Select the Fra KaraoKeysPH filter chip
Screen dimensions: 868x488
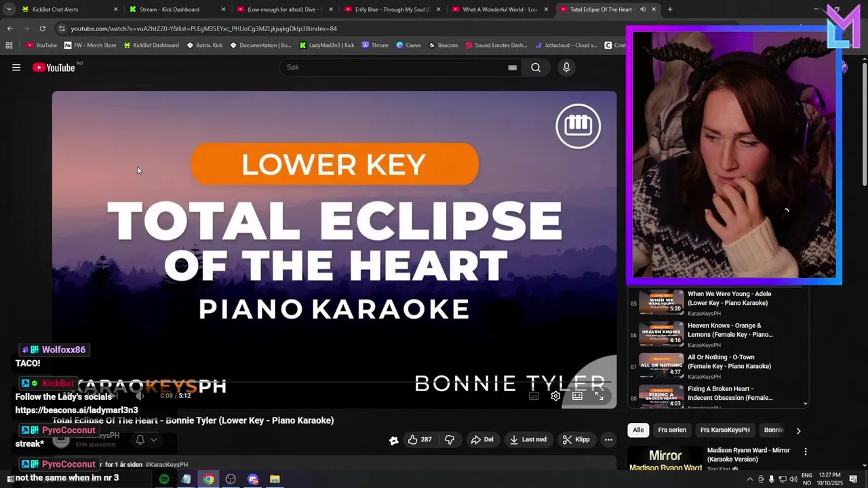tap(725, 430)
